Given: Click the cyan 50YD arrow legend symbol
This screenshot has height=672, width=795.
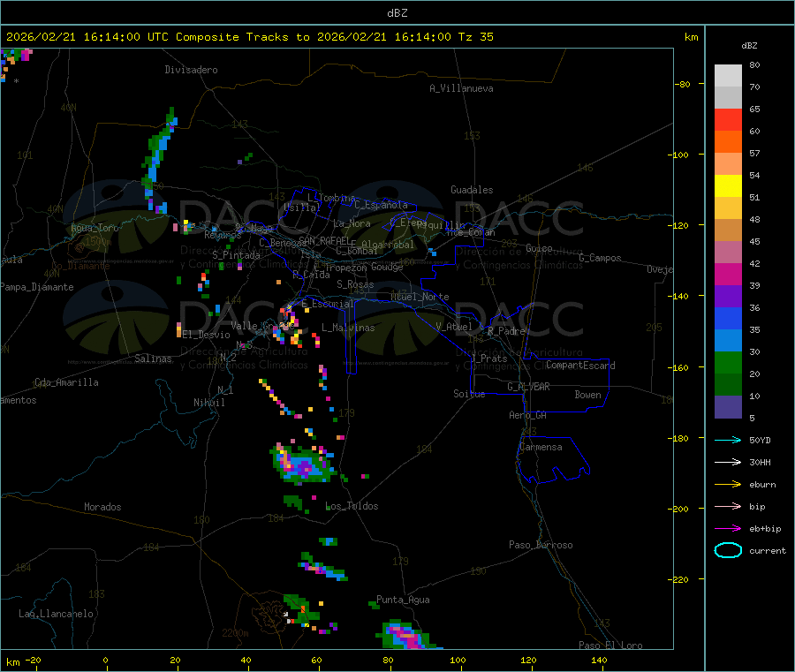Looking at the screenshot, I should [728, 440].
